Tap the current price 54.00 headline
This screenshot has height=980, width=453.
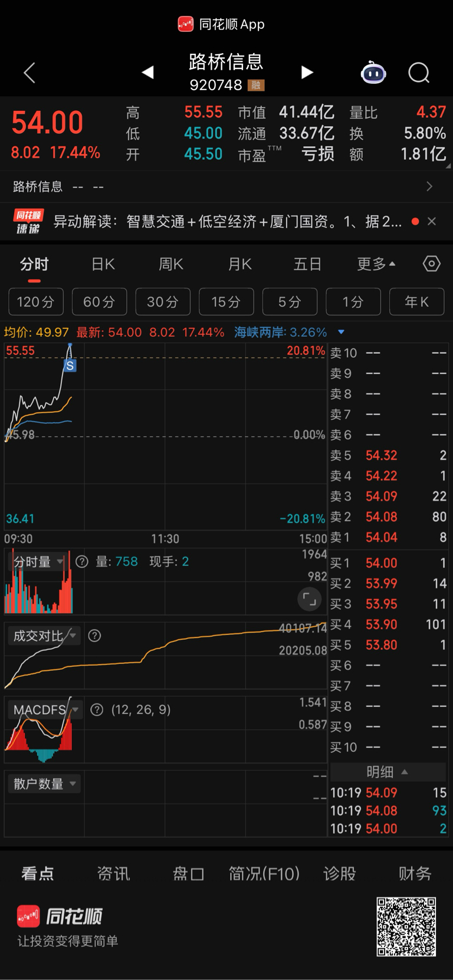[x=47, y=123]
